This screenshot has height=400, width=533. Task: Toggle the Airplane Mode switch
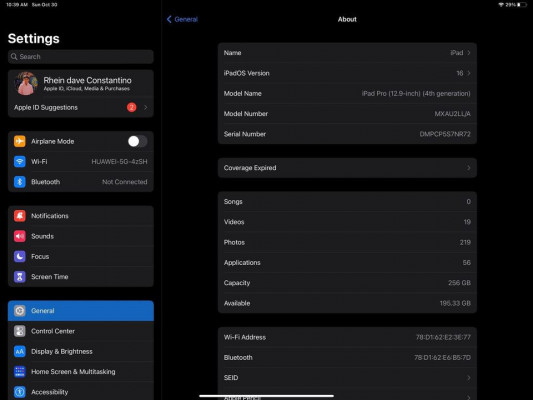137,141
